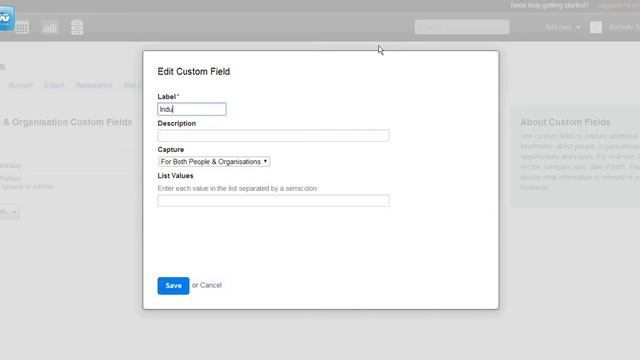Switch to the Export tab
The image size is (640, 360).
(x=54, y=85)
